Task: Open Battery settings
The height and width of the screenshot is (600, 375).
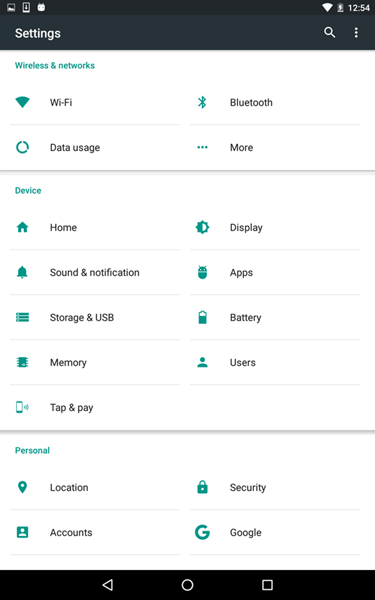Action: pyautogui.click(x=275, y=317)
